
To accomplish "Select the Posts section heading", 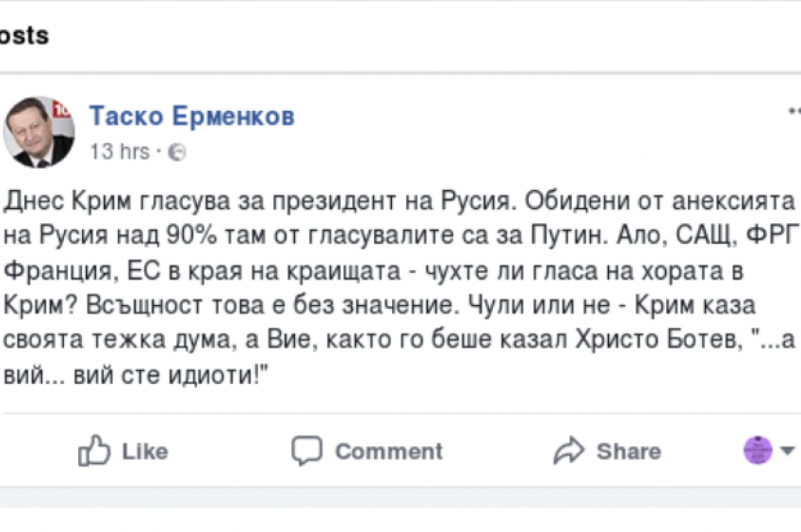I will pyautogui.click(x=25, y=37).
